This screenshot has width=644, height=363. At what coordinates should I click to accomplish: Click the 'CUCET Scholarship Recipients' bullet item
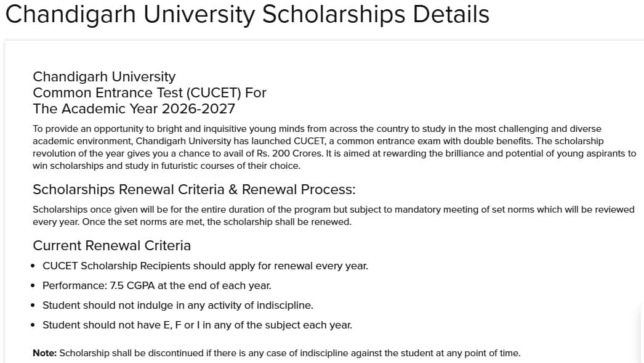point(205,266)
